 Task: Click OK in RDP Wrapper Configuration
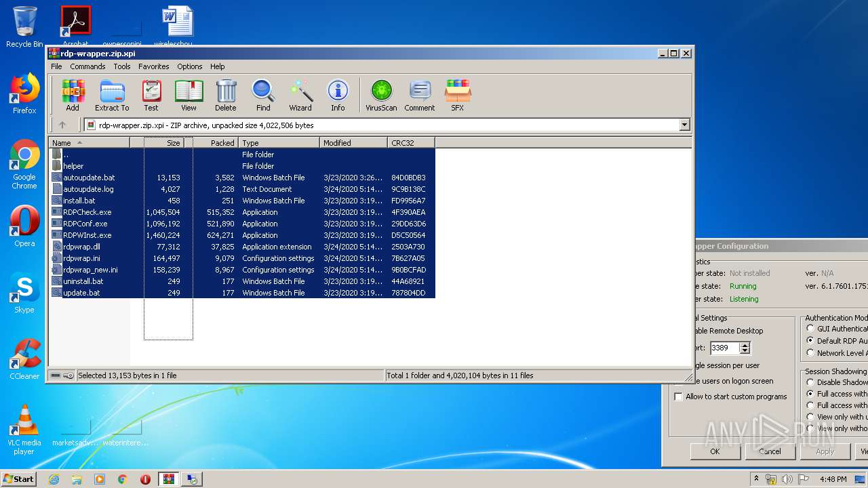click(715, 451)
